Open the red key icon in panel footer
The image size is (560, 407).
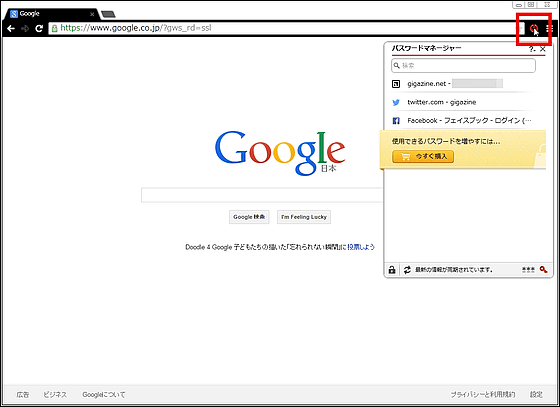click(x=544, y=270)
